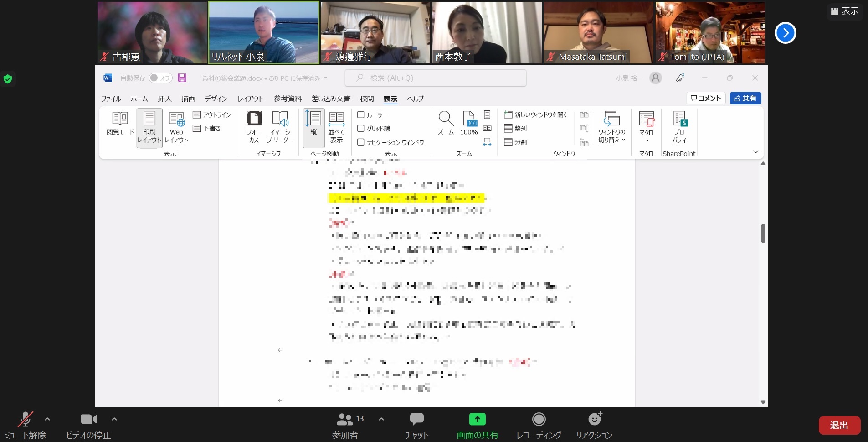This screenshot has height=442, width=868.
Task: Open file name save location dropdown
Action: click(325, 78)
